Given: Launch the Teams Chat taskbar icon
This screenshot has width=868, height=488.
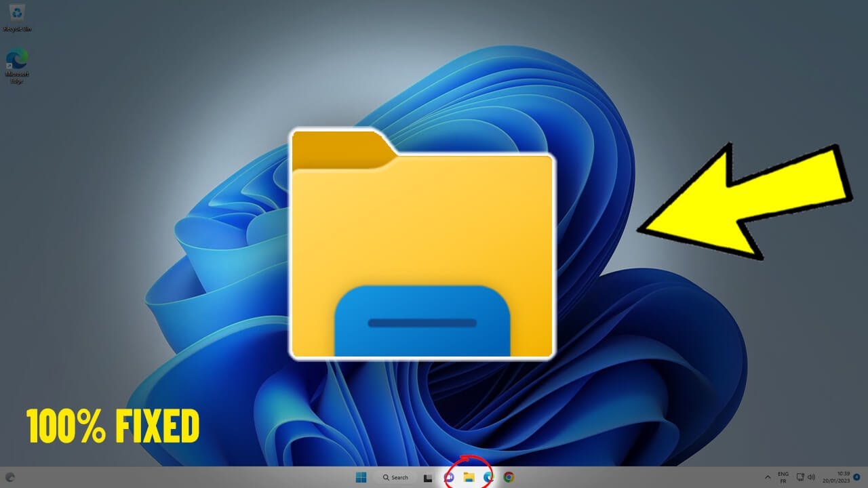Looking at the screenshot, I should pos(448,477).
